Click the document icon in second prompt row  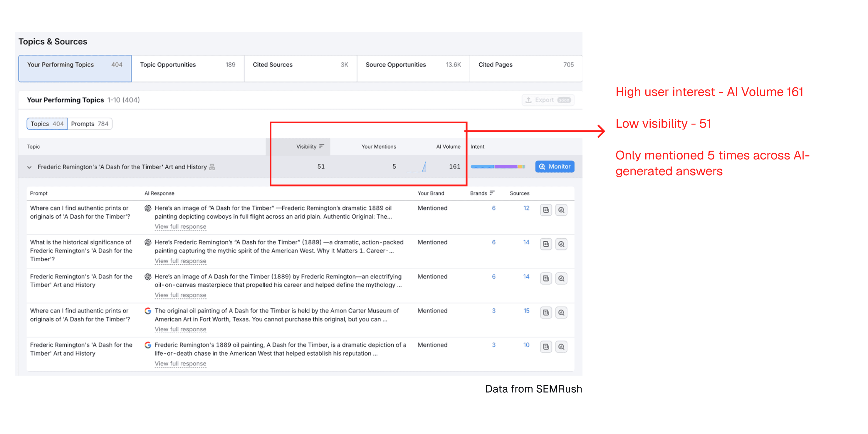[x=545, y=244]
